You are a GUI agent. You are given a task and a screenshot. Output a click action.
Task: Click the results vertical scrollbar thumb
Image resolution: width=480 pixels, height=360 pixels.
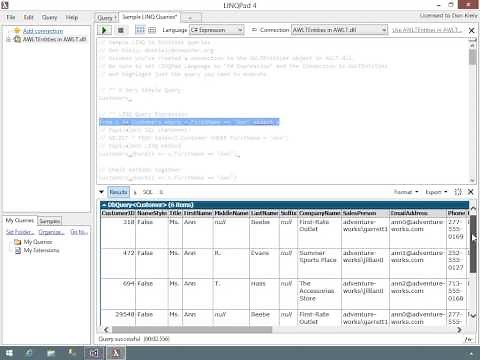click(473, 244)
